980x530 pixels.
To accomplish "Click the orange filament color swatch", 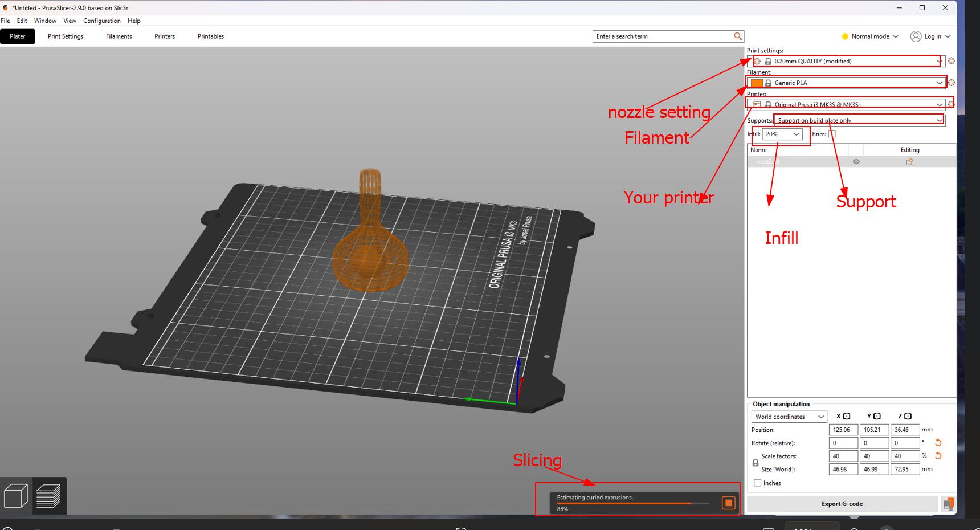I will tap(757, 83).
